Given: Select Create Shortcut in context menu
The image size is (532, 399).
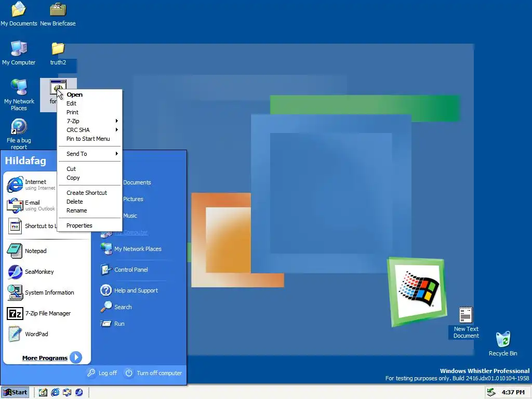Looking at the screenshot, I should [90, 193].
